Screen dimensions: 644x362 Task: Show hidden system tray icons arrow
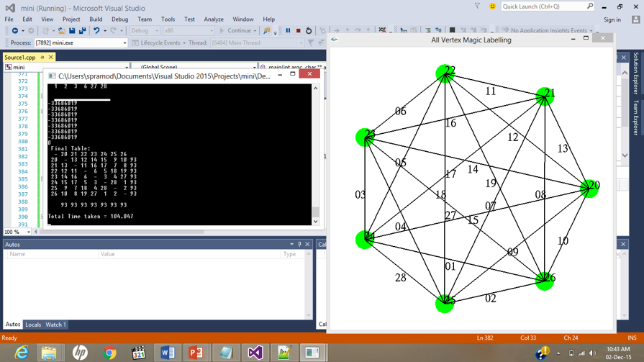pos(558,353)
